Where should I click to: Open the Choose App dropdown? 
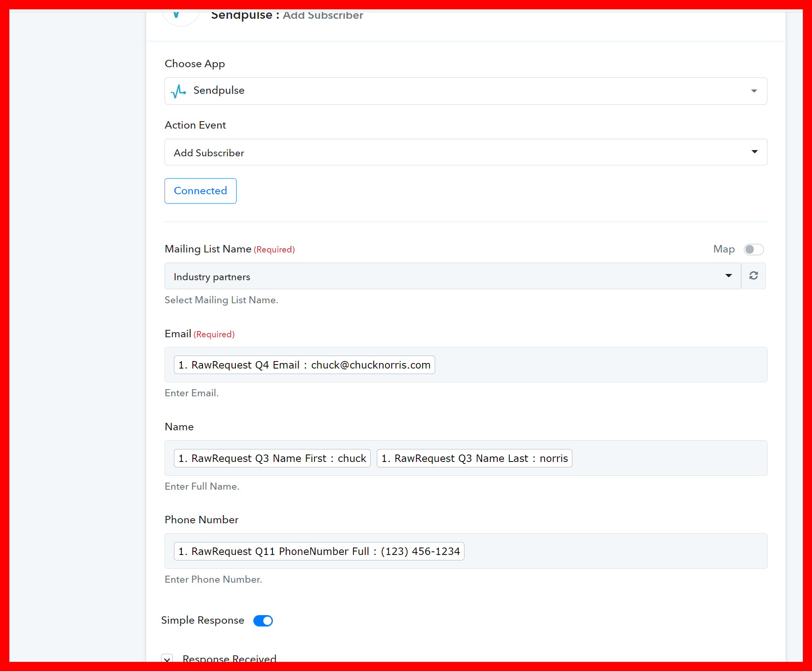click(466, 91)
